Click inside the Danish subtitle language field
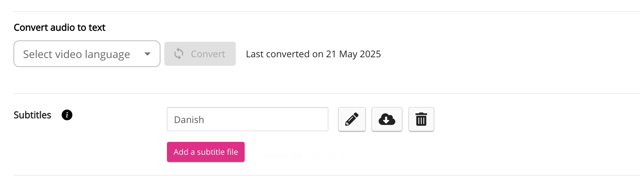 point(247,119)
